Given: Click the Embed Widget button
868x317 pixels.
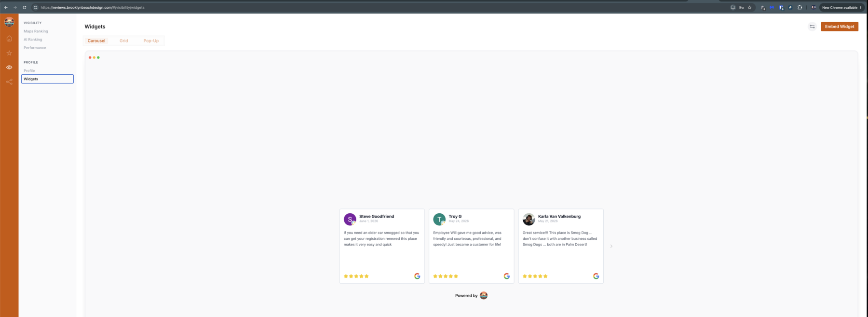Looking at the screenshot, I should tap(840, 27).
